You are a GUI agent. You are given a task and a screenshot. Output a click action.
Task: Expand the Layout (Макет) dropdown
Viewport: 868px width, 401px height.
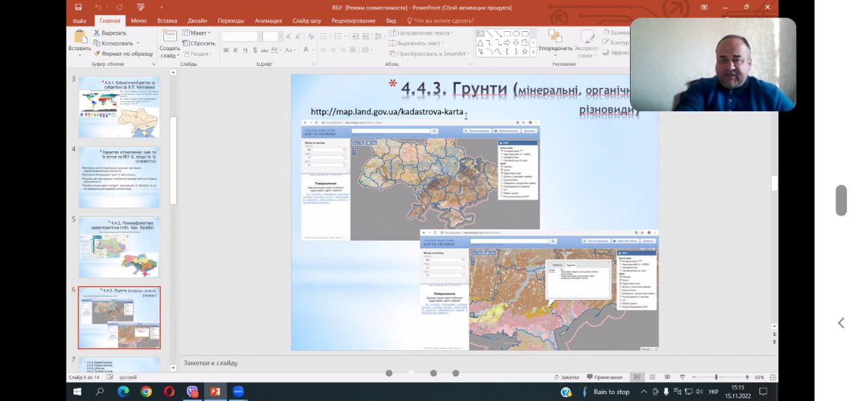coord(199,33)
